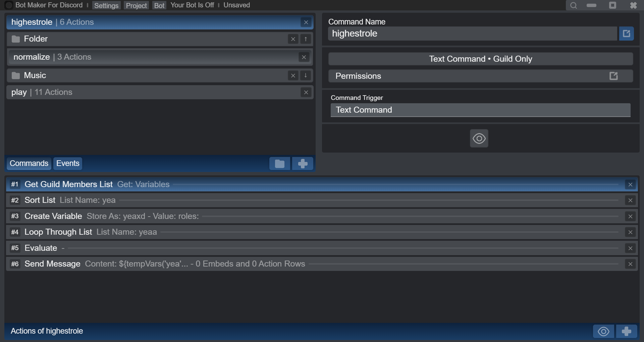
Task: Add a new action with bottom plus icon
Action: 626,331
